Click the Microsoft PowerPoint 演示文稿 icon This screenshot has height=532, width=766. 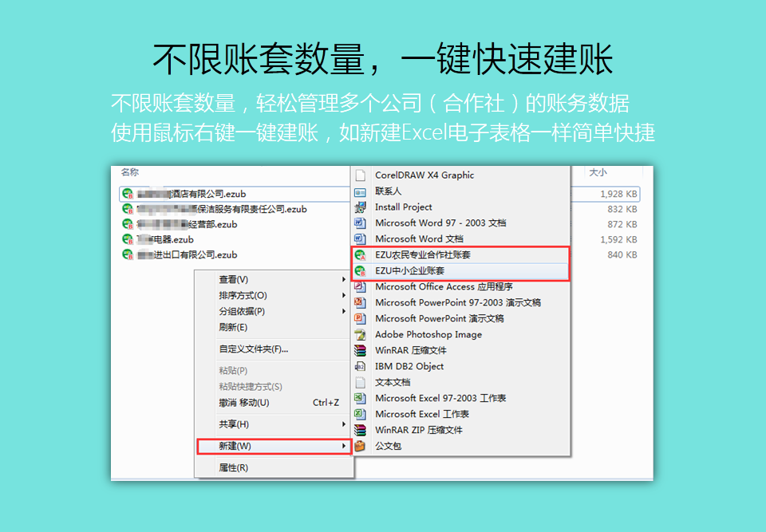pos(361,318)
